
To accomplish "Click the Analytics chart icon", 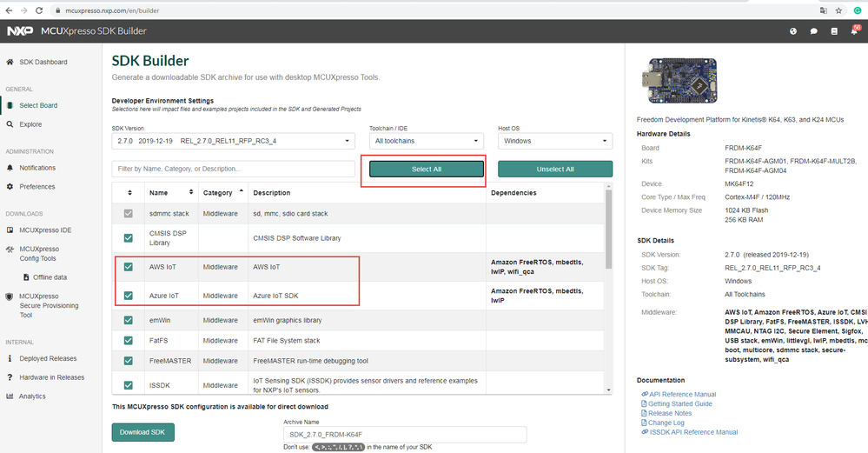I will coord(10,396).
